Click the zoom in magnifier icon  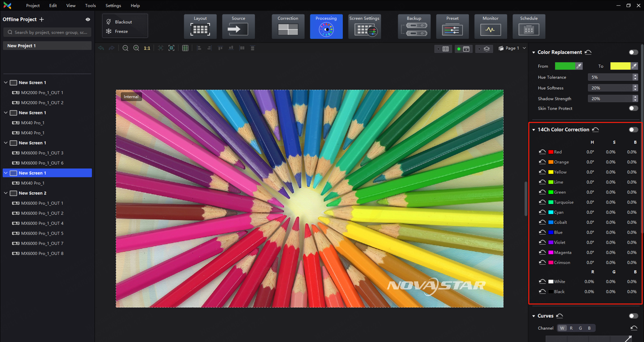(x=136, y=48)
